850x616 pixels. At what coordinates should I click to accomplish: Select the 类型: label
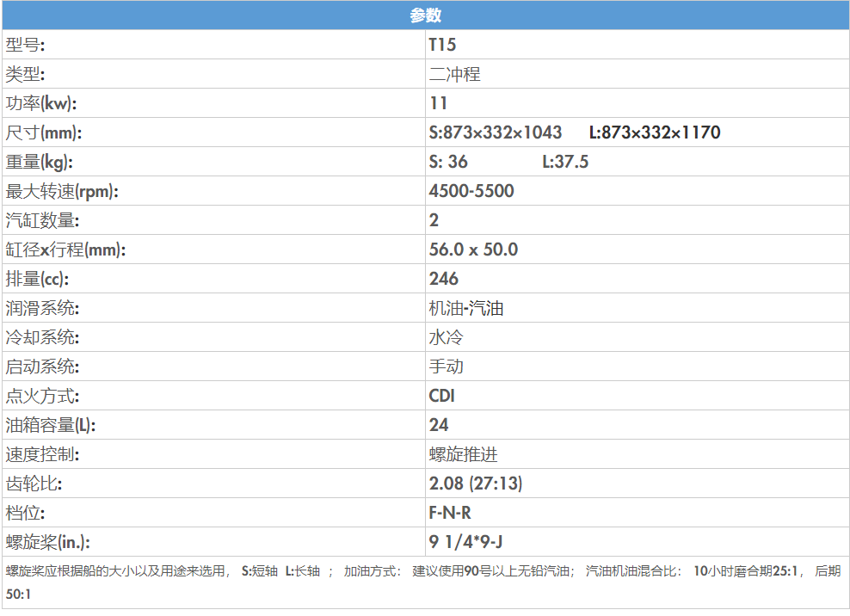click(25, 74)
